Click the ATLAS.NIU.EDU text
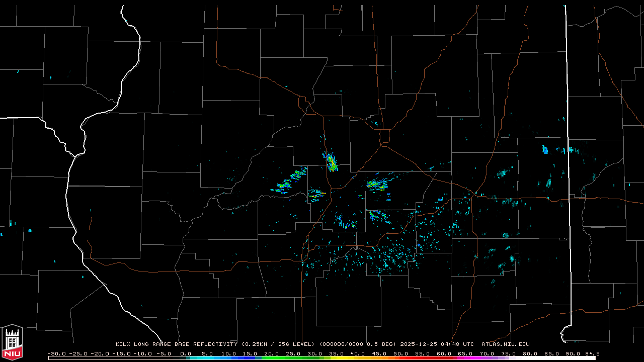644x362 pixels. (x=505, y=344)
